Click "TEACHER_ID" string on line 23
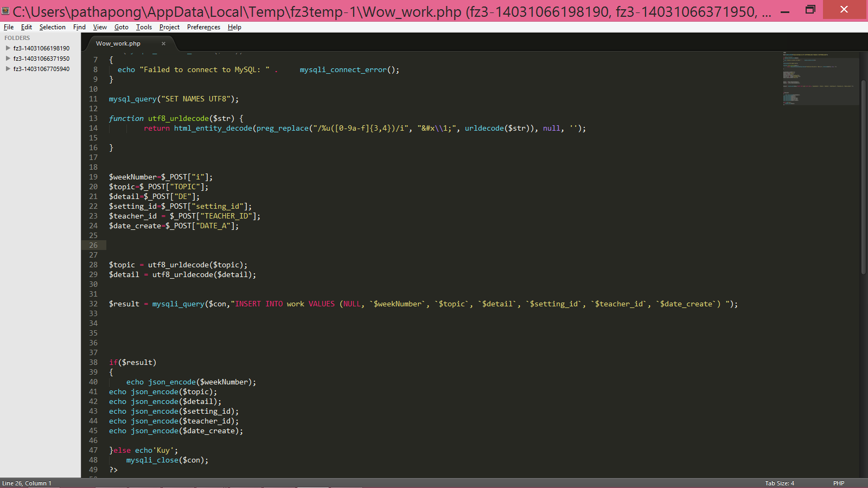868x488 pixels. [226, 216]
